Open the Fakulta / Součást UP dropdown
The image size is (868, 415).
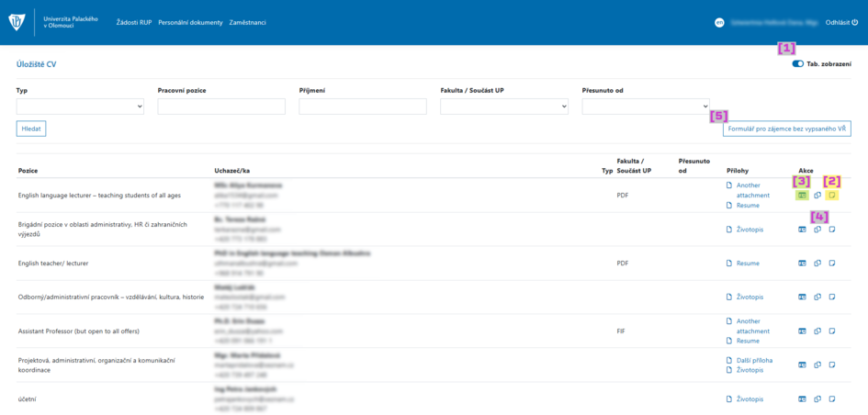point(504,107)
